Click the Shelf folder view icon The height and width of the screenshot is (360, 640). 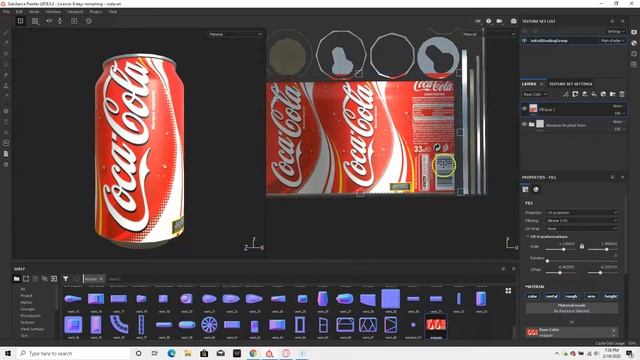click(x=16, y=279)
